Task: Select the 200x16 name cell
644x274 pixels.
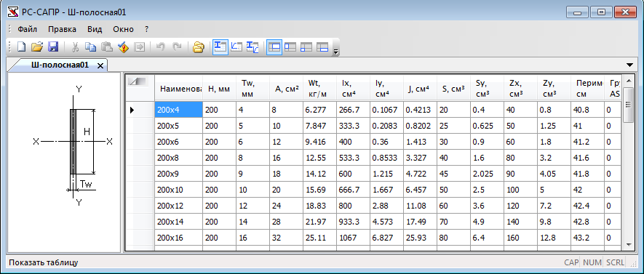Action: pyautogui.click(x=179, y=238)
